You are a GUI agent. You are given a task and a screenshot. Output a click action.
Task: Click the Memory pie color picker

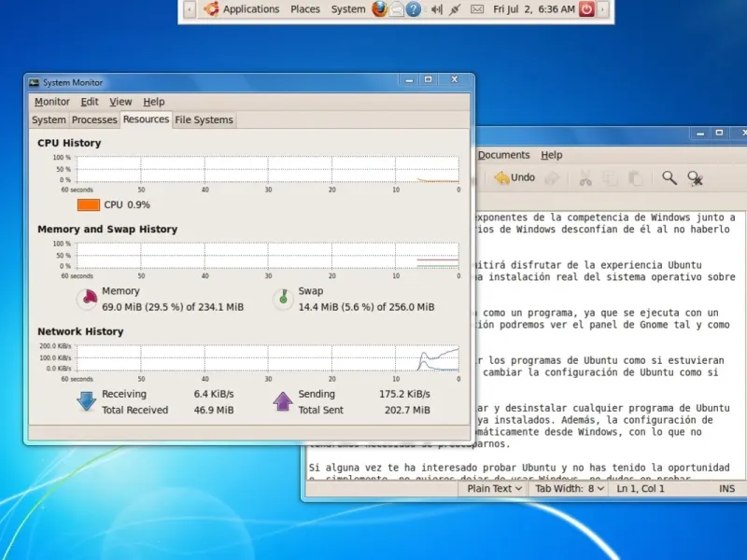[x=87, y=299]
